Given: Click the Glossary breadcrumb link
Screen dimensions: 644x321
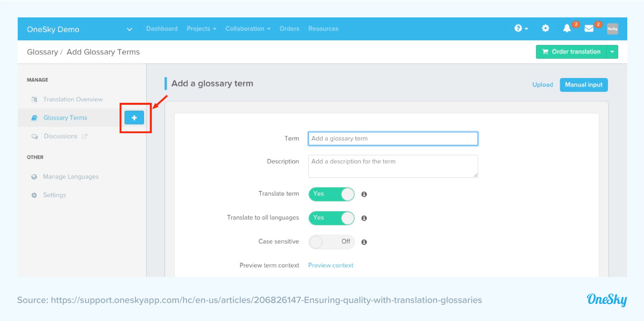Looking at the screenshot, I should click(x=43, y=52).
